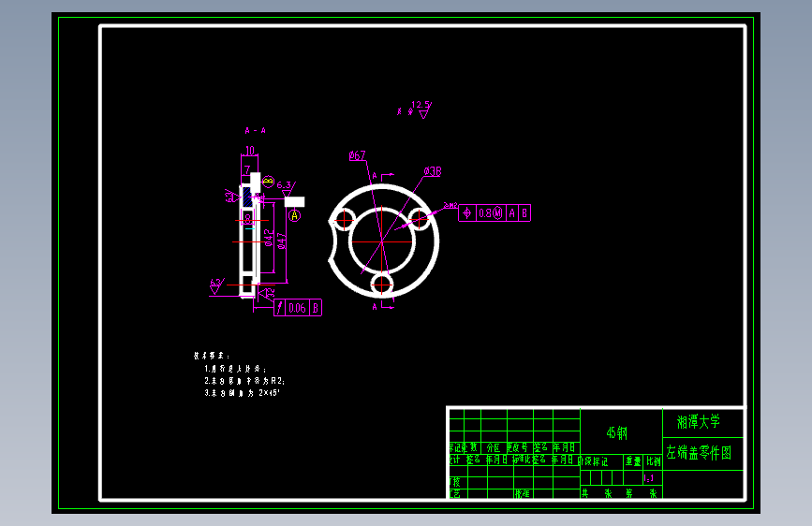This screenshot has width=812, height=526.
Task: Select the upper-left bolt hole circle
Action: [344, 220]
